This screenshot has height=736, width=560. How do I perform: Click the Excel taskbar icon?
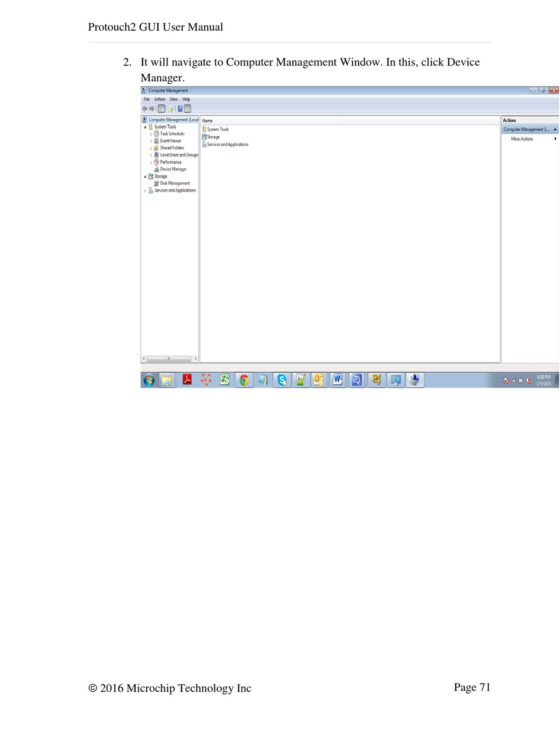pos(225,380)
